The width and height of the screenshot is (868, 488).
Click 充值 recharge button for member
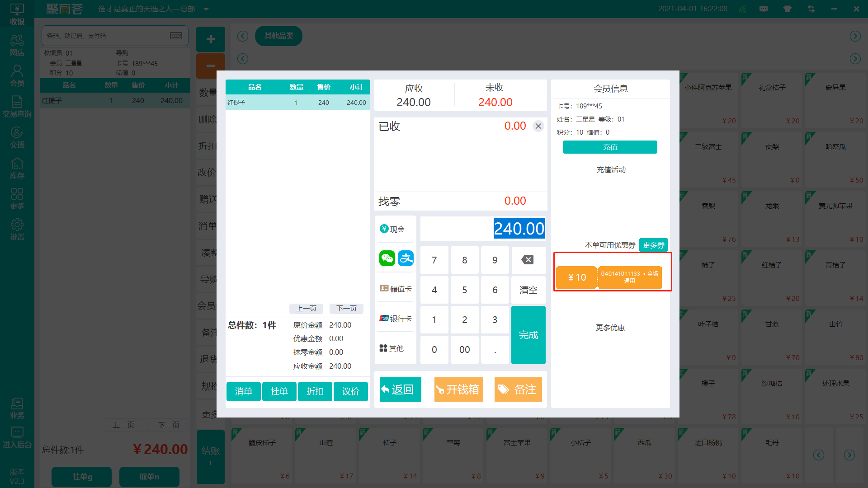tap(610, 147)
